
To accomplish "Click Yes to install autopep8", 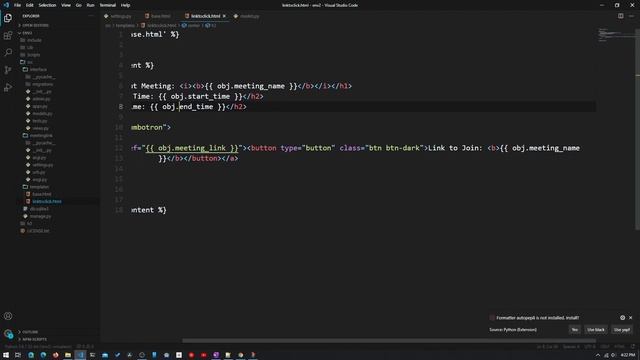I will (575, 330).
